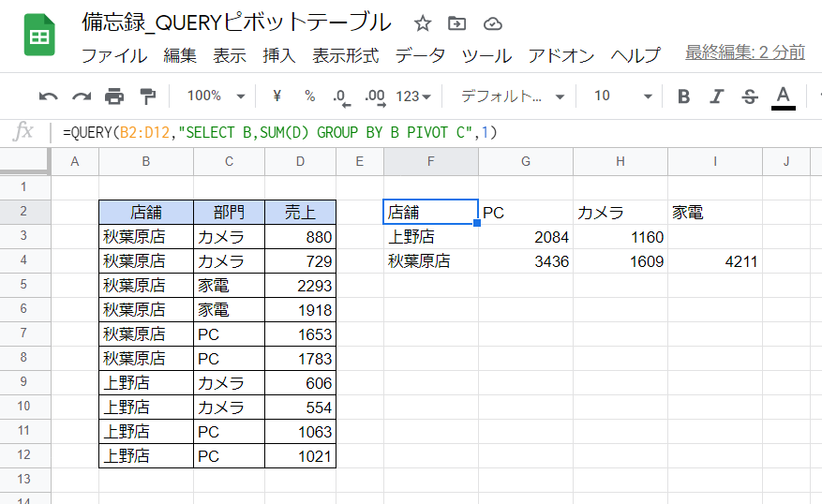Open the ファイル menu

point(114,55)
